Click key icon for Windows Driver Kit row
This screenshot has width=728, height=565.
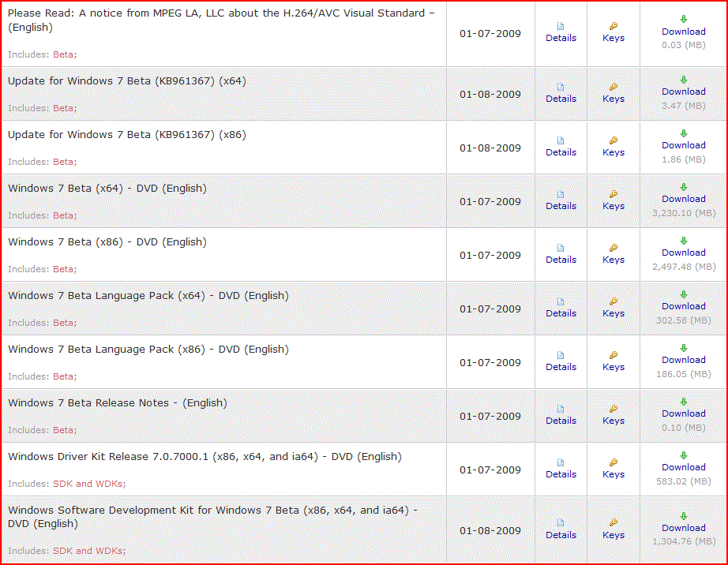(614, 462)
